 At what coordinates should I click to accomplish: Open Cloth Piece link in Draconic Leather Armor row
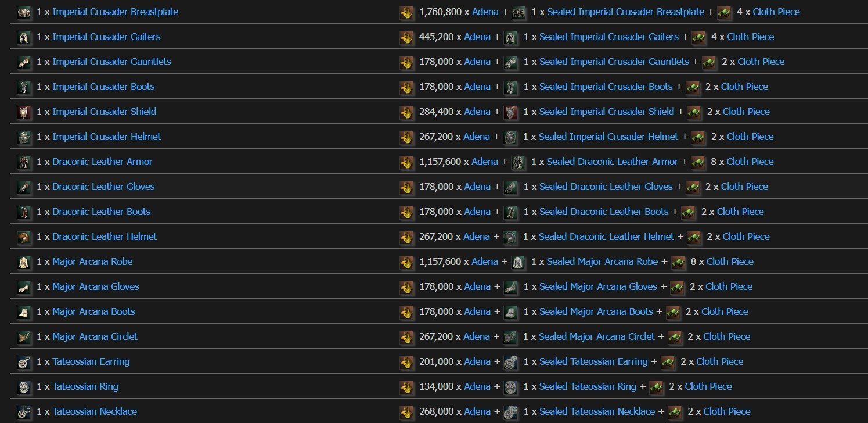pos(750,162)
